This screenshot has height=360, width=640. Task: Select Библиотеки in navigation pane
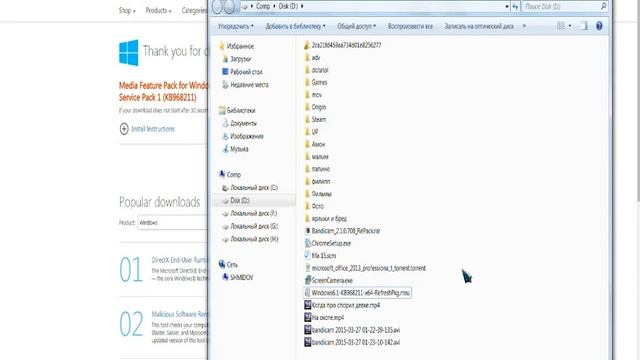[x=241, y=110]
